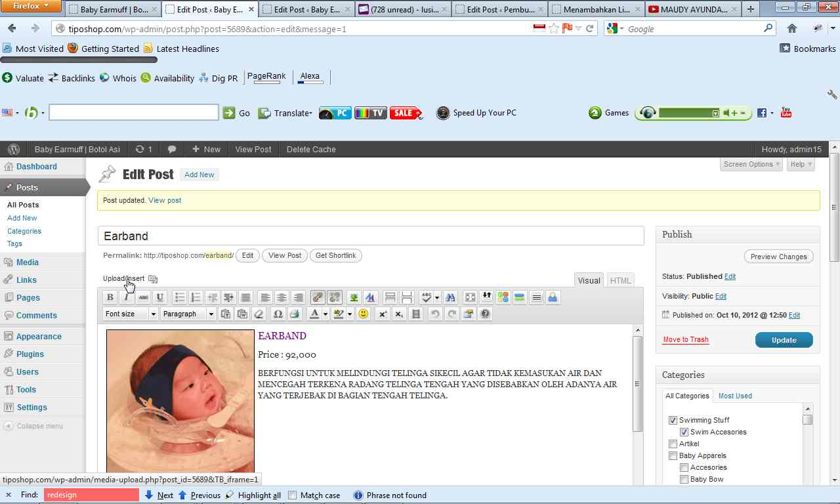Expand the Screen Options panel
The height and width of the screenshot is (504, 840).
tap(751, 164)
